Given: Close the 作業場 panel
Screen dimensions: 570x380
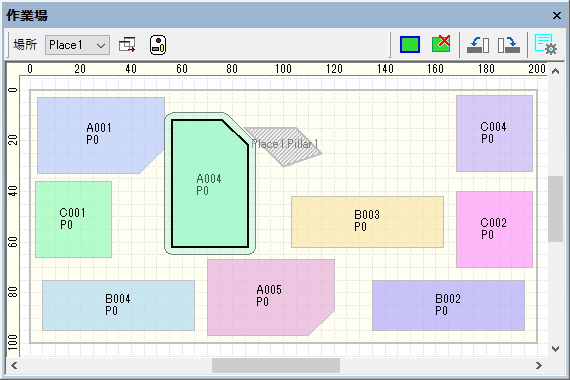Looking at the screenshot, I should 557,16.
